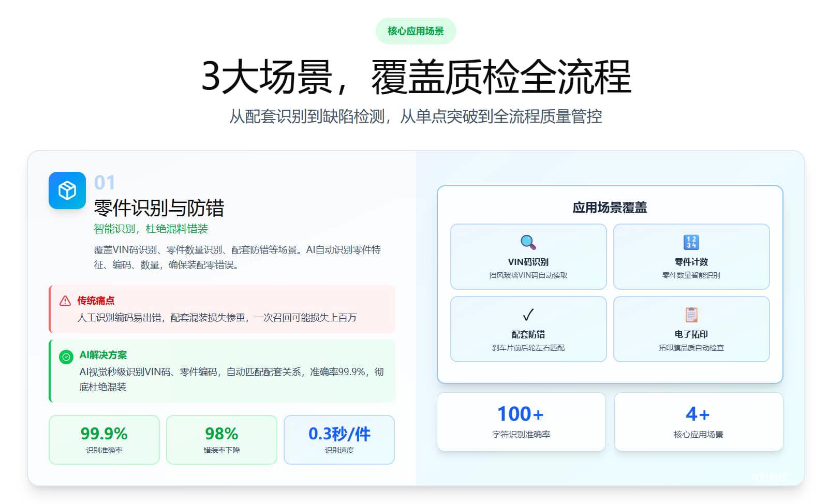The height and width of the screenshot is (504, 828).
Task: Click the 传统痛点 red panel
Action: pos(222,309)
